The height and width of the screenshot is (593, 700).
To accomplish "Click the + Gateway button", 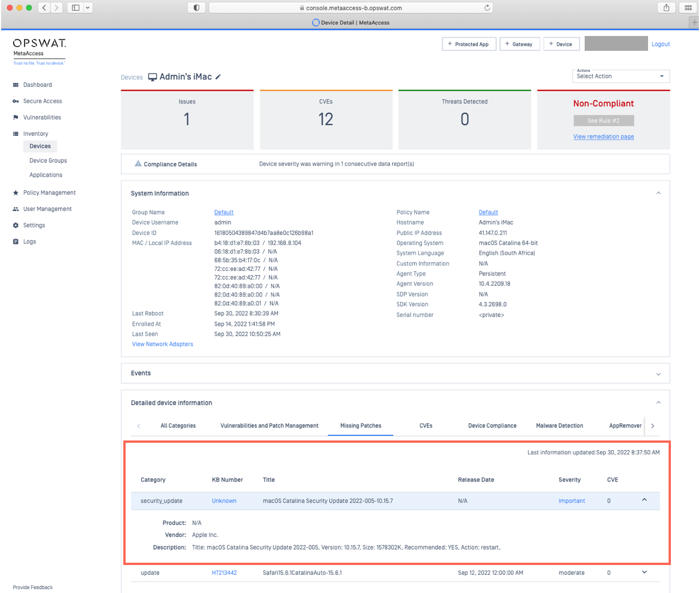I will 518,44.
